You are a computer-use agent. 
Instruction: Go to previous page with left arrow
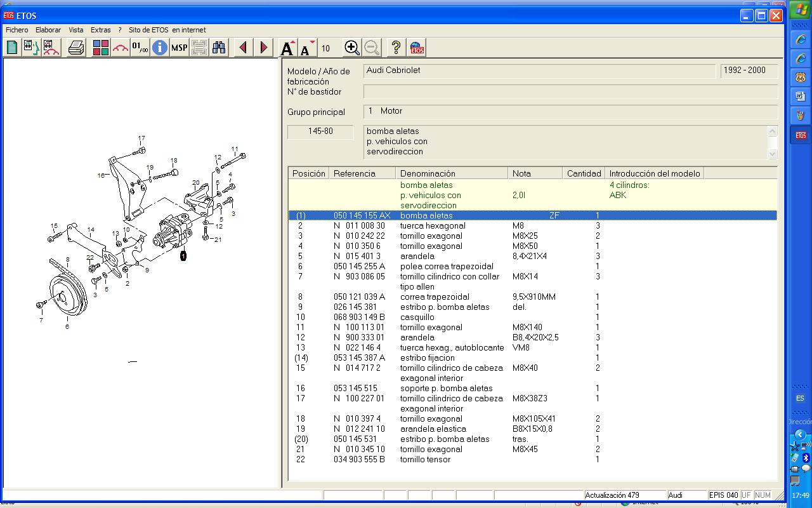pos(243,48)
